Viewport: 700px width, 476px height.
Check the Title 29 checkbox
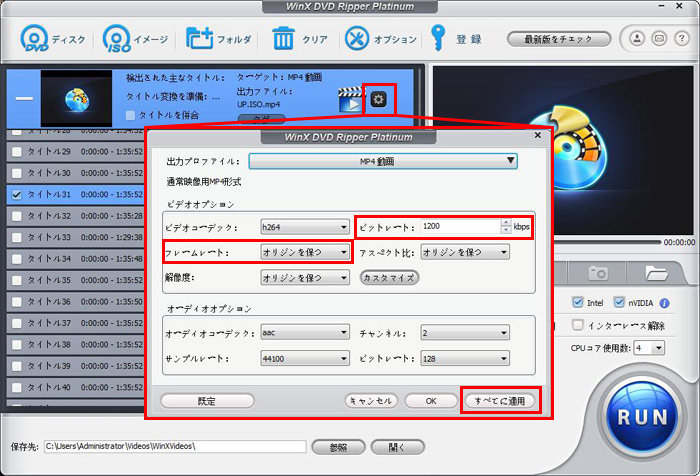17,152
